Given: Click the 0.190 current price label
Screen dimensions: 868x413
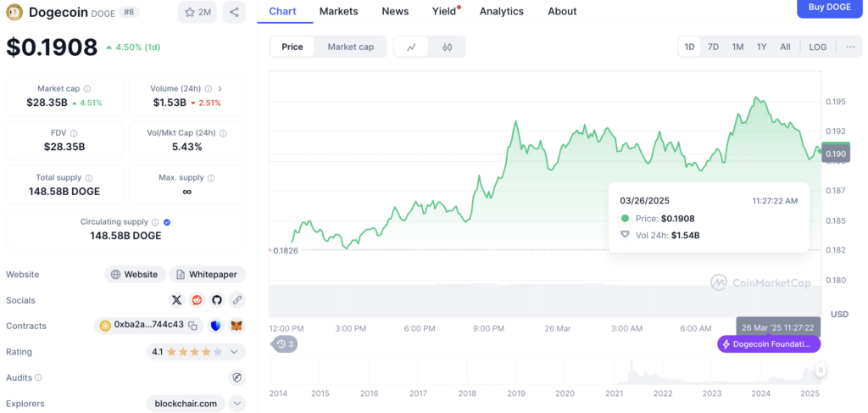Looking at the screenshot, I should pyautogui.click(x=835, y=153).
